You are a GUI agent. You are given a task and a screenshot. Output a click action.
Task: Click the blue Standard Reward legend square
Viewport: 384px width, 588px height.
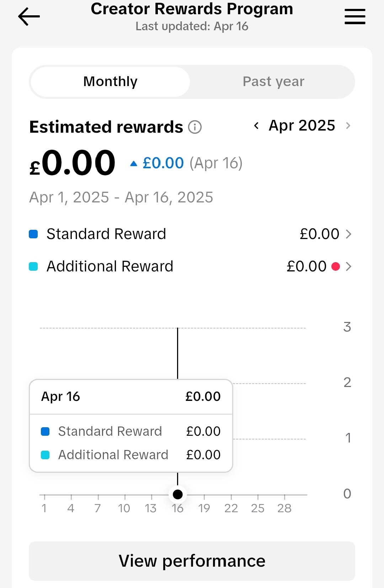pyautogui.click(x=33, y=234)
